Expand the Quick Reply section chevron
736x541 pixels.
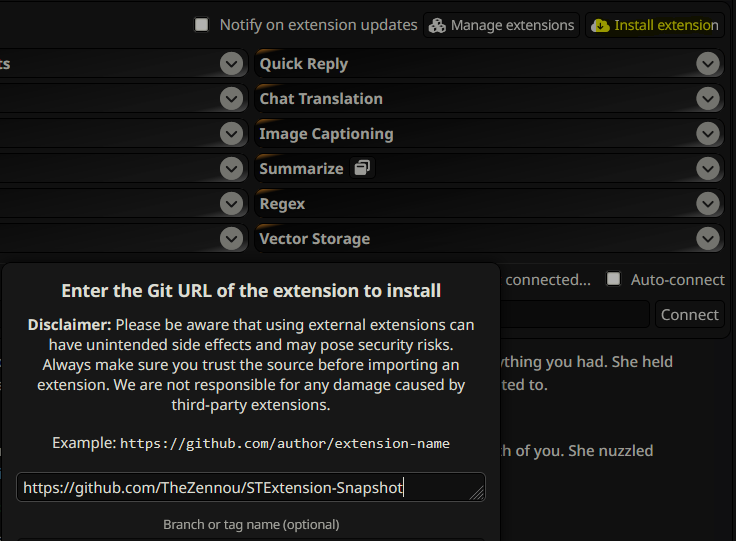pos(708,64)
